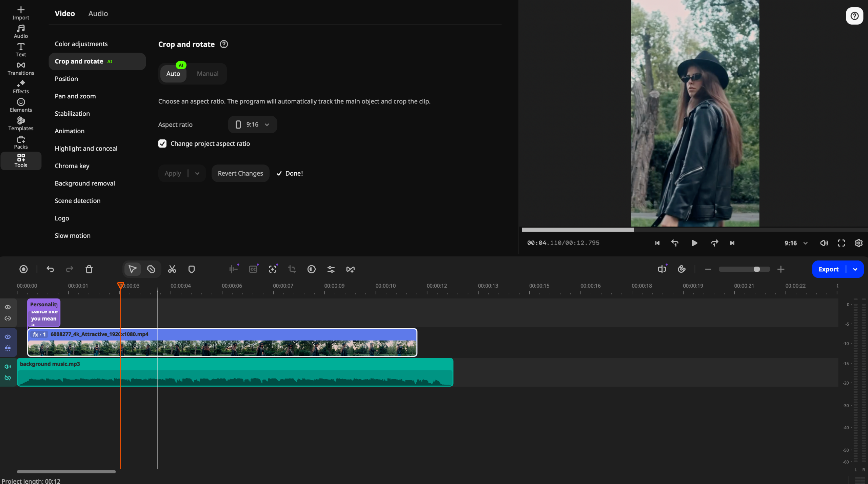Toggle unlink icon on audio track

(8, 378)
